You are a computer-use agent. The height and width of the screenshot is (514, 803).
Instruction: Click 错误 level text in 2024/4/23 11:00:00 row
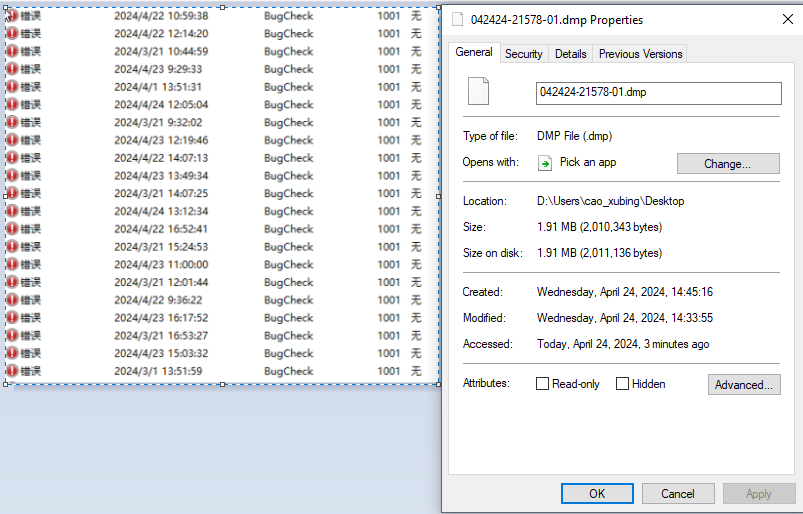(x=31, y=264)
